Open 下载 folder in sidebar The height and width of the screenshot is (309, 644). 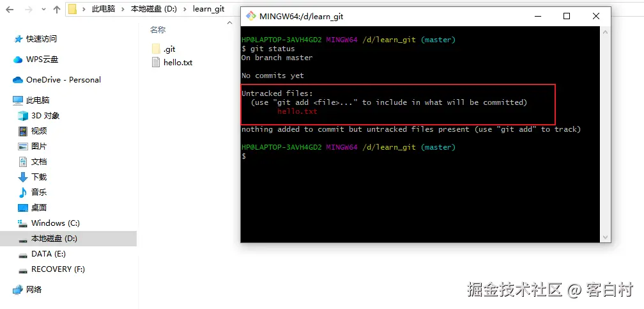(x=39, y=177)
